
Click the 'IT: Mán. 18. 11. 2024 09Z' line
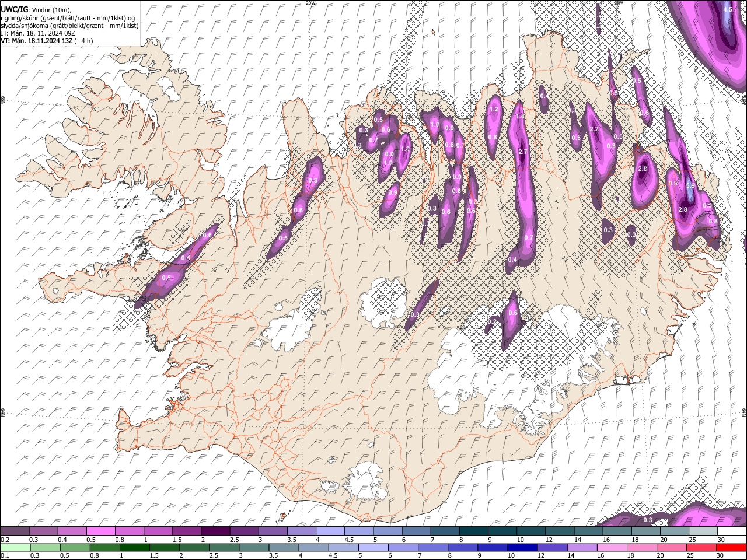pyautogui.click(x=37, y=33)
